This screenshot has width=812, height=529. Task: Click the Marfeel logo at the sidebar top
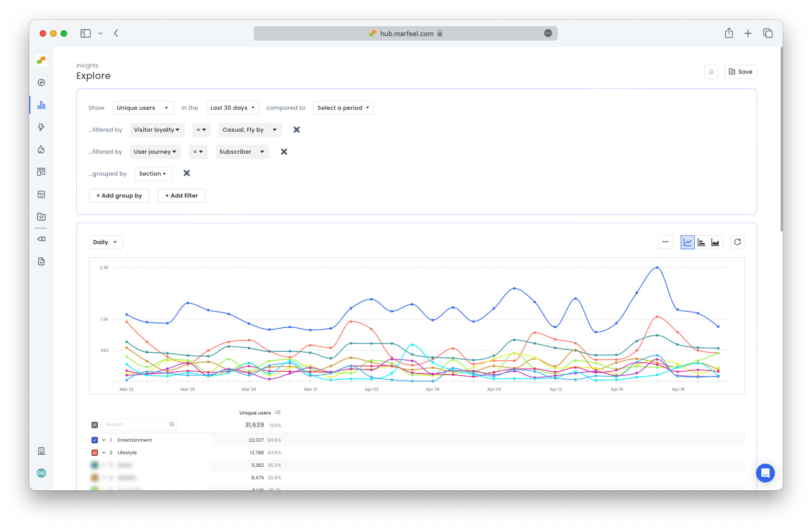tap(41, 60)
